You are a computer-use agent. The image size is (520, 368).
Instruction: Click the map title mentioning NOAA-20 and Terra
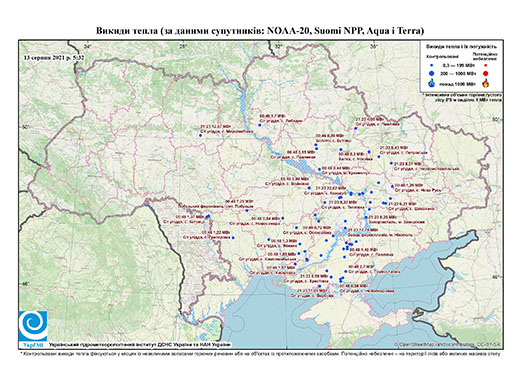coord(260,31)
